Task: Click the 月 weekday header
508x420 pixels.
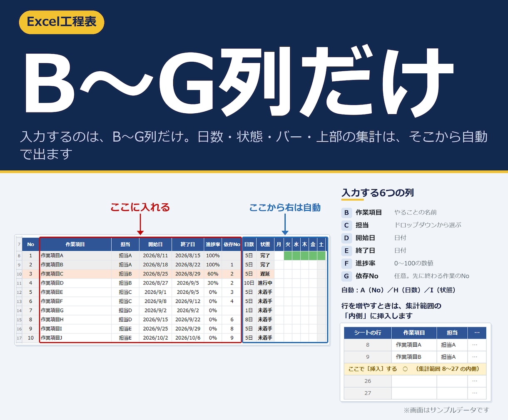Action: [x=279, y=245]
